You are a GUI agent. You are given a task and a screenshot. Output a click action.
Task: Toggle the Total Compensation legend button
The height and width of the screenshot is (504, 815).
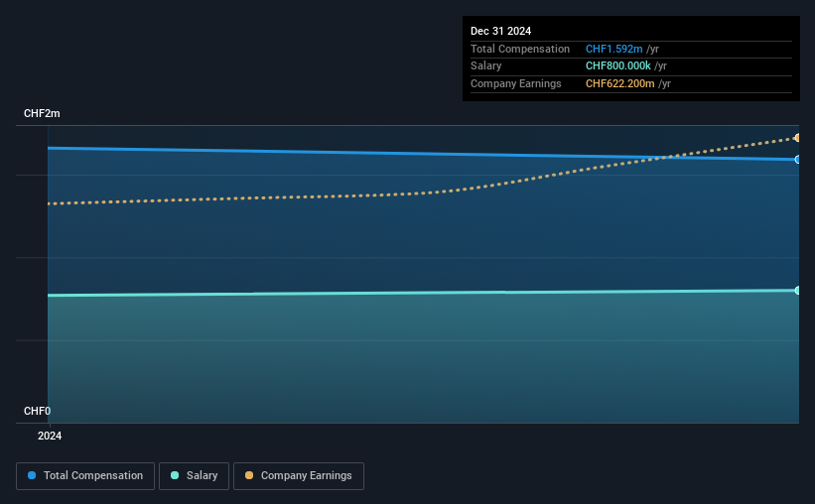(85, 476)
